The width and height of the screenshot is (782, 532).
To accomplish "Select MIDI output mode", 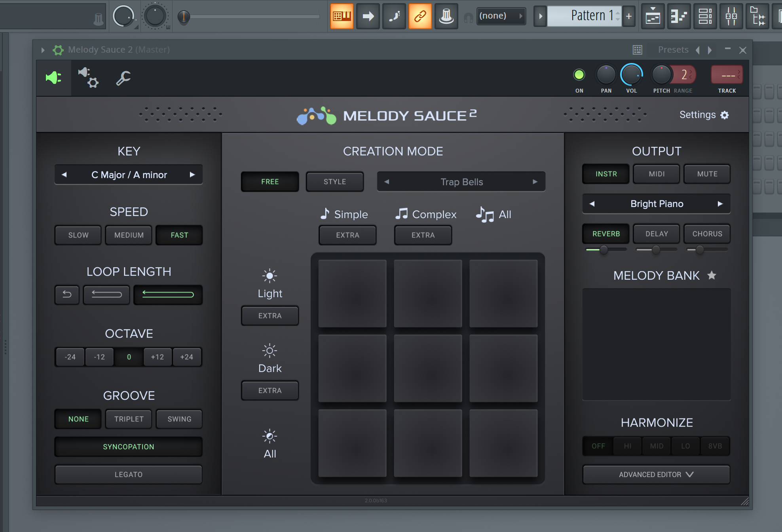I will coord(656,174).
